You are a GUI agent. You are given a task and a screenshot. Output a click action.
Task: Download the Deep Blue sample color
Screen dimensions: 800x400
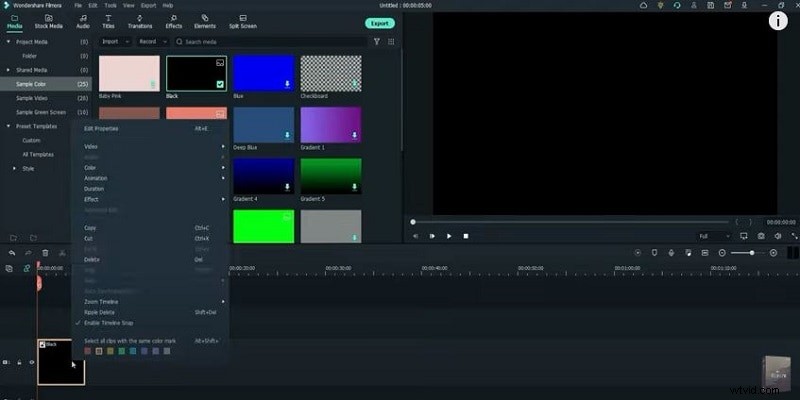[287, 135]
